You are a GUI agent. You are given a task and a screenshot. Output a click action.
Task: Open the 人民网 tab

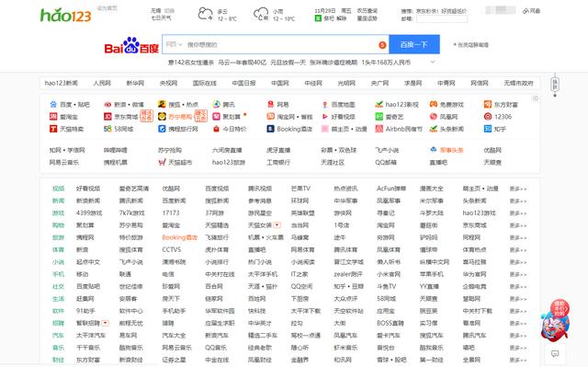pos(102,83)
